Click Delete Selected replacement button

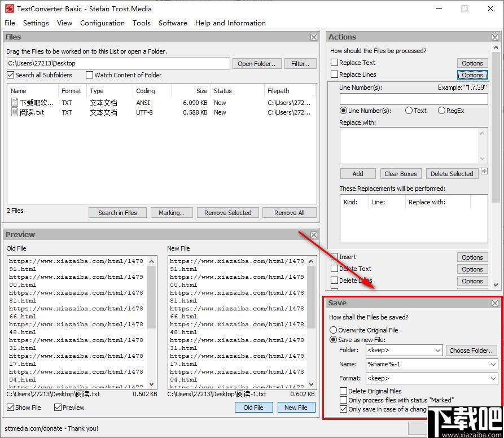(x=452, y=174)
